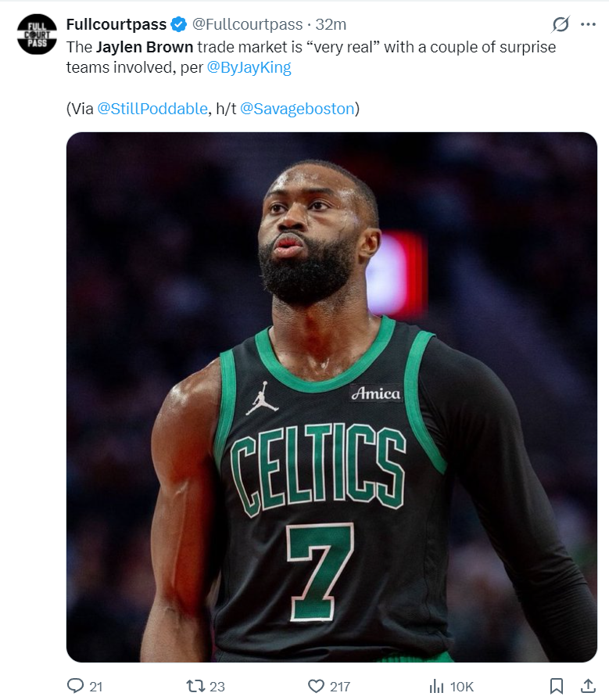609x700 pixels.
Task: Click the Grok slashed-circle icon
Action: click(x=561, y=24)
